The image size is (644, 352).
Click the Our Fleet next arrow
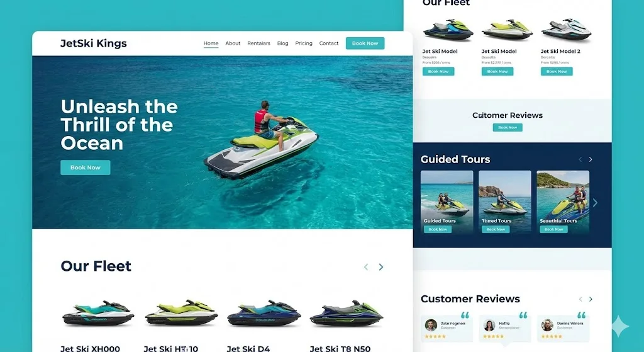[x=380, y=267]
